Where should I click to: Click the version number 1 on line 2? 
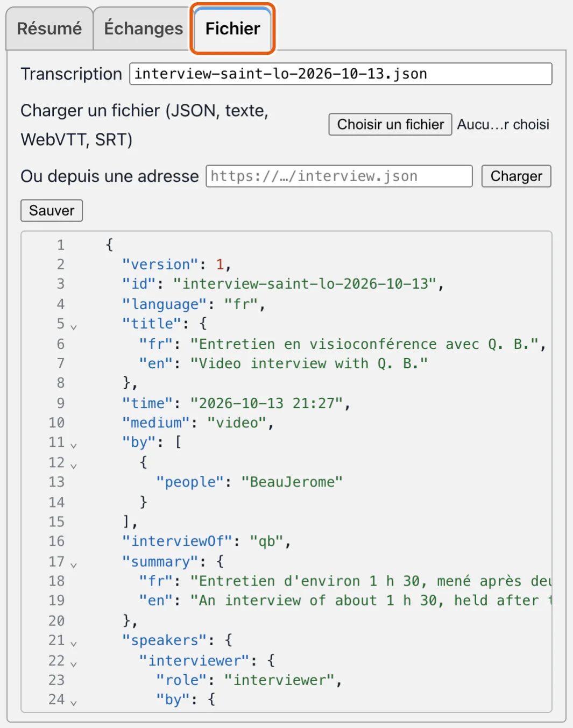click(220, 264)
